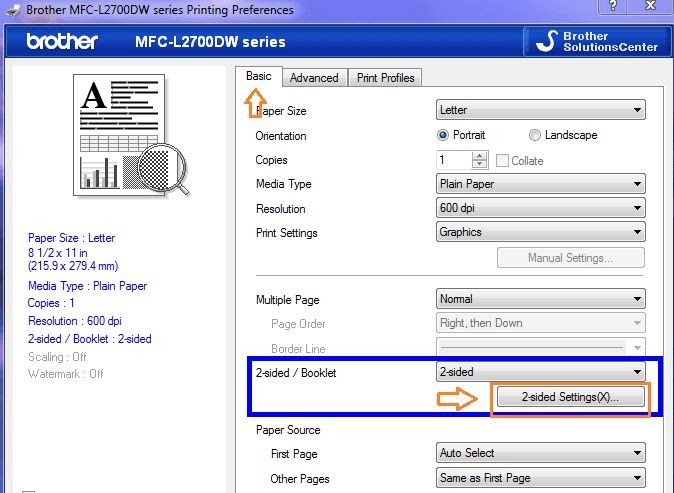Click the help question mark button
This screenshot has width=674, height=493.
click(613, 6)
